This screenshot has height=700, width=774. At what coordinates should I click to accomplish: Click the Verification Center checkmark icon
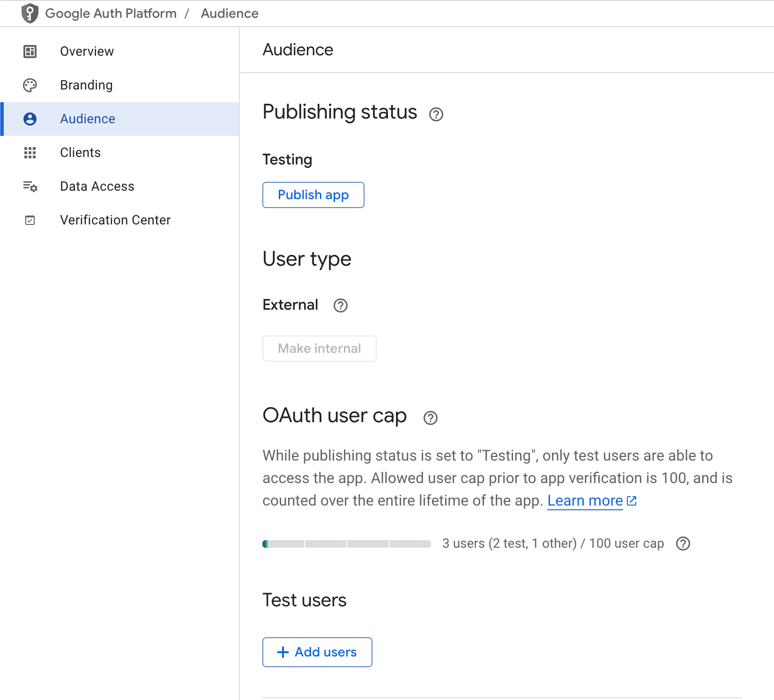point(30,220)
